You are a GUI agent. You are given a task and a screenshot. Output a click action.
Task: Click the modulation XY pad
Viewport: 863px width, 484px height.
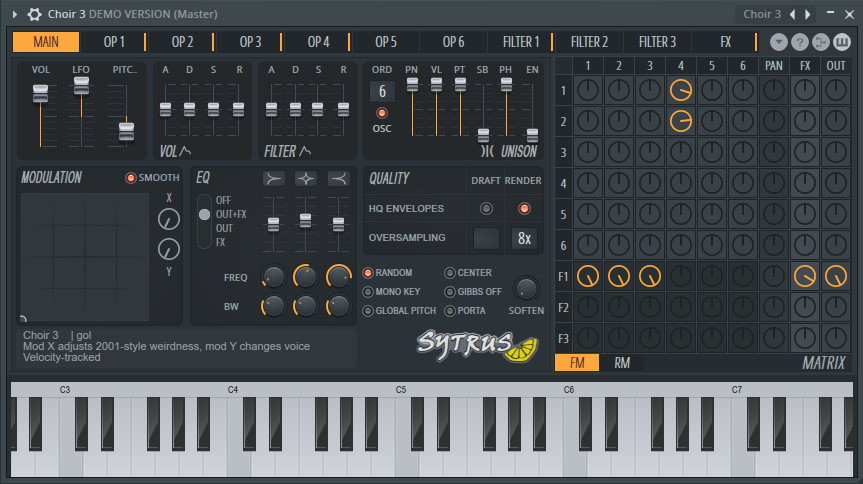pyautogui.click(x=85, y=257)
